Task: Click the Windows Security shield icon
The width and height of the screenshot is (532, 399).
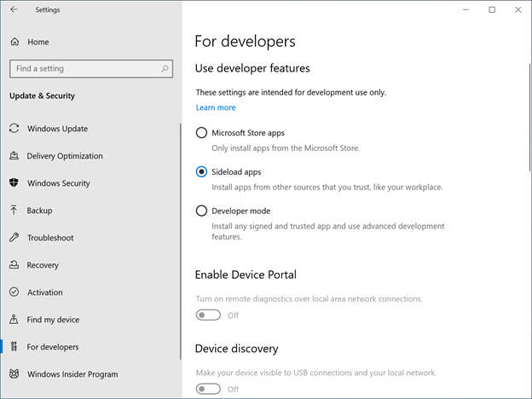Action: 14,183
